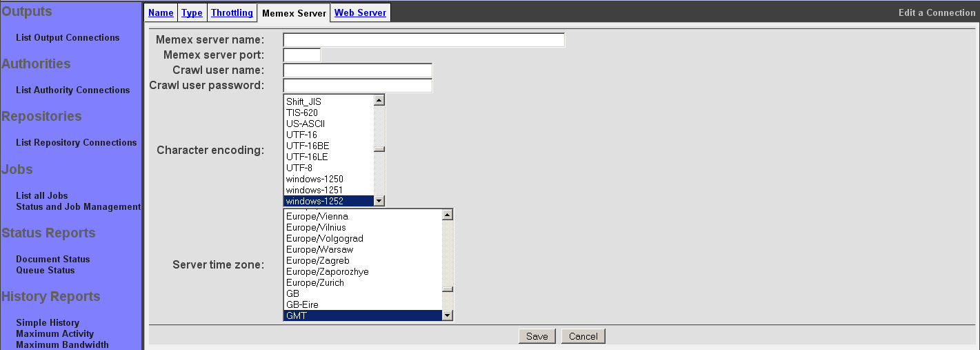Screen dimensions: 980x350
Task: Save the connection
Action: 537,336
